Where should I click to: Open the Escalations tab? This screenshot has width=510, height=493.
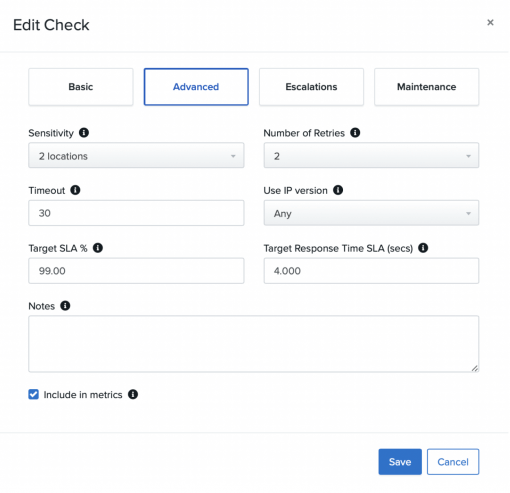311,87
